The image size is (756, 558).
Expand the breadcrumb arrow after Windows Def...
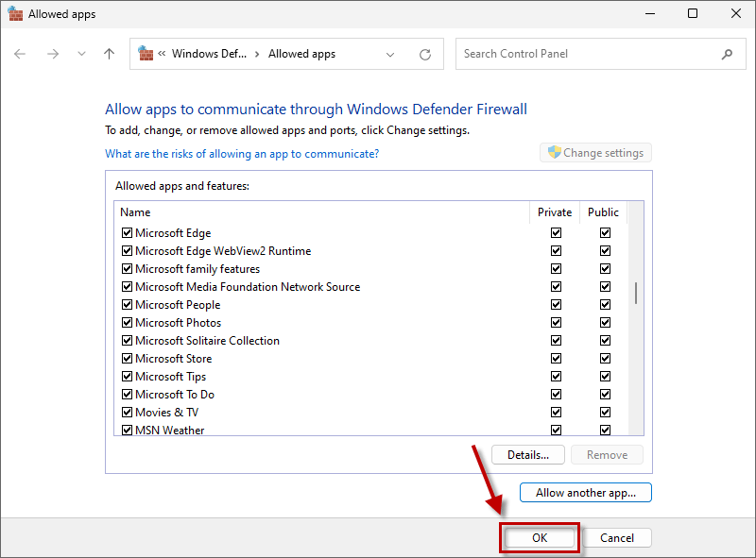[257, 54]
